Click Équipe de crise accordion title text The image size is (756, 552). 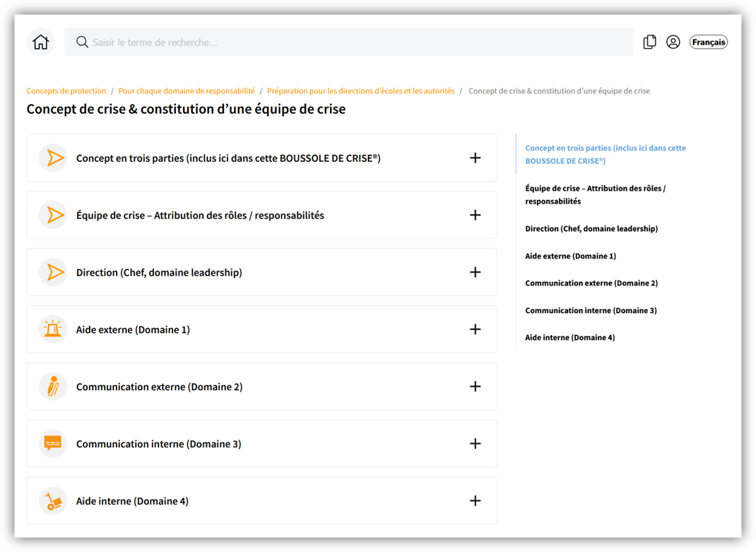click(x=200, y=215)
